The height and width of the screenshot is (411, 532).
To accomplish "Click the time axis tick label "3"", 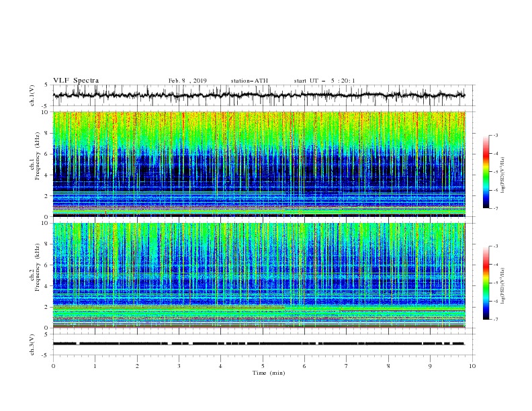I will (179, 366).
